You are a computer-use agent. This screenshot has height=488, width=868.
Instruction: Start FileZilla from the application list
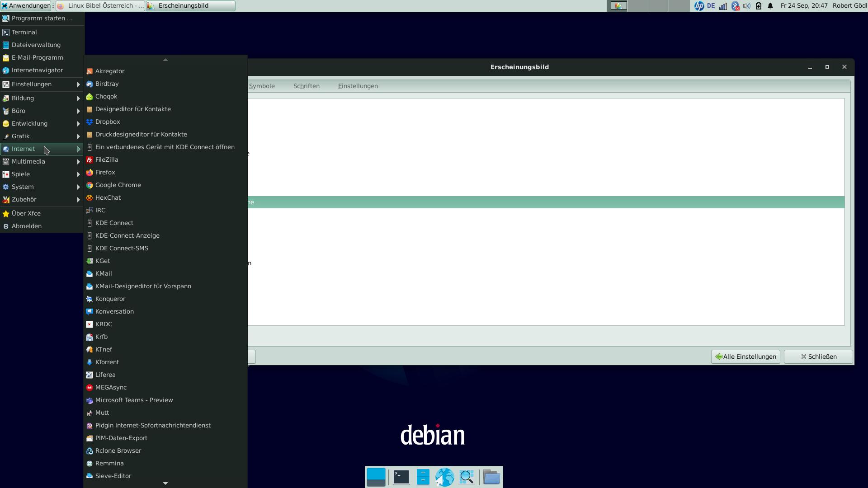click(106, 160)
